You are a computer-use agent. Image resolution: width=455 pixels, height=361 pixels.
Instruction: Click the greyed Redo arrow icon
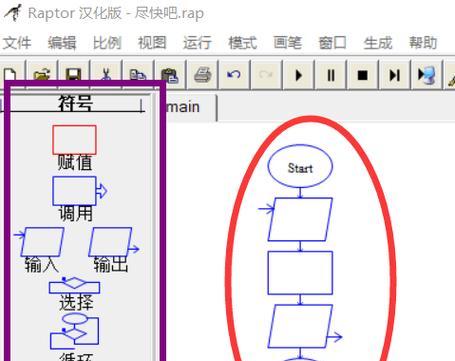click(x=266, y=75)
